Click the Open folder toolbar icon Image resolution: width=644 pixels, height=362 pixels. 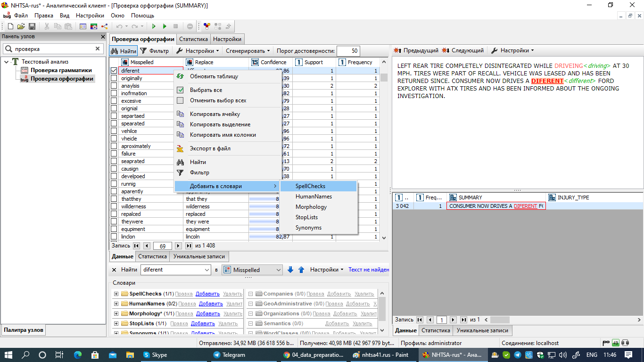pyautogui.click(x=21, y=26)
